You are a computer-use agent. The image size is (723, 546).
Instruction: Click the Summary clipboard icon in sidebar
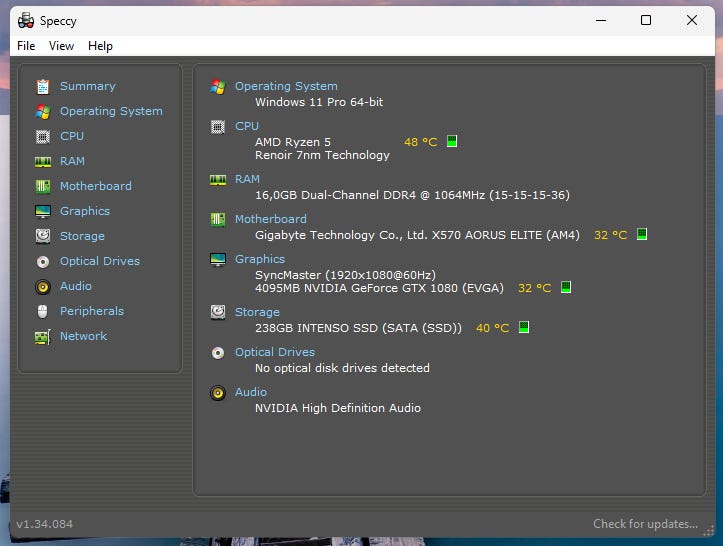coord(43,86)
